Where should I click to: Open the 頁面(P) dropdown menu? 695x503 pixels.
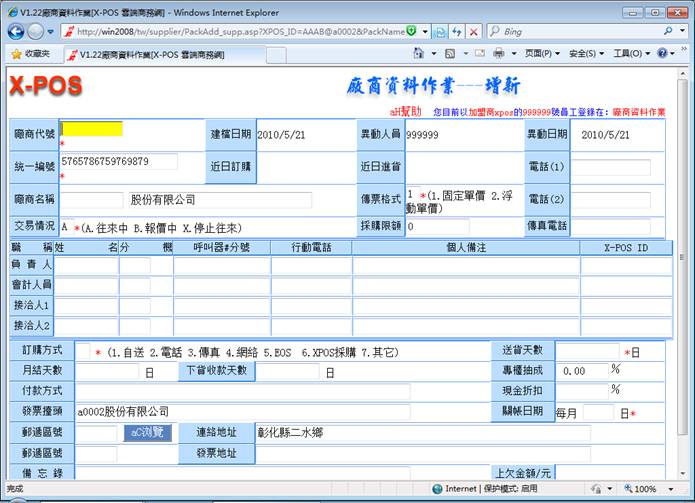[x=542, y=53]
